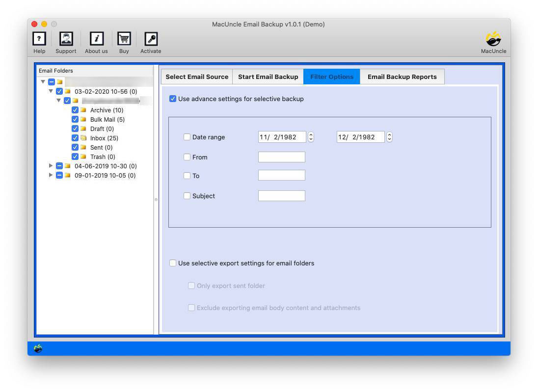This screenshot has width=538, height=392.
Task: Switch to the Start Email Backup tab
Action: click(268, 77)
